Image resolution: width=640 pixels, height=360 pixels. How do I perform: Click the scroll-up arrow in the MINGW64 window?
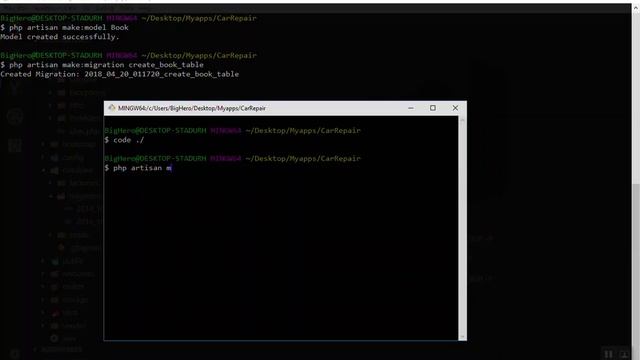click(462, 120)
